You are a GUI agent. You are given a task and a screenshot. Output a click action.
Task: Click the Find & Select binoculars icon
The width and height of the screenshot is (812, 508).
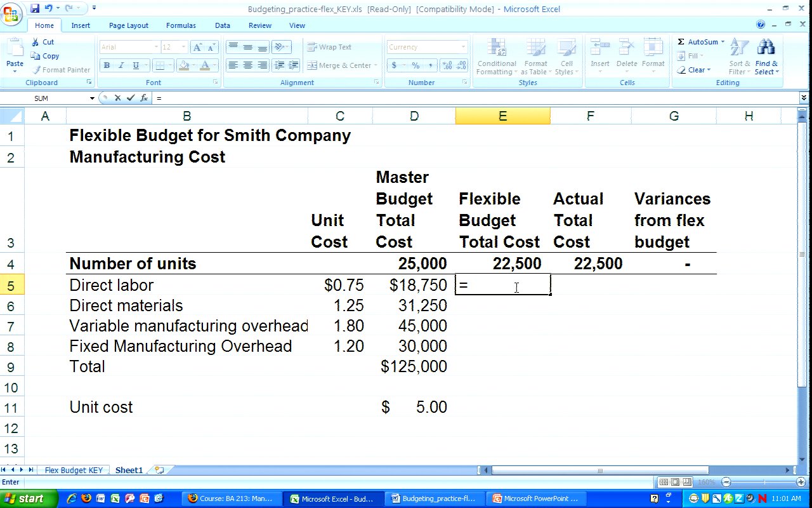pos(766,48)
